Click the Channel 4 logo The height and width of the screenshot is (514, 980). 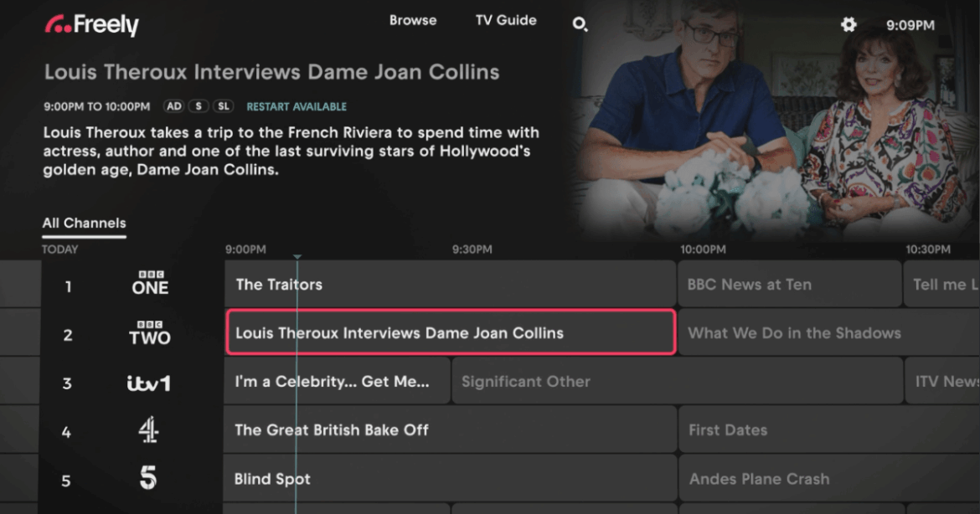(149, 429)
